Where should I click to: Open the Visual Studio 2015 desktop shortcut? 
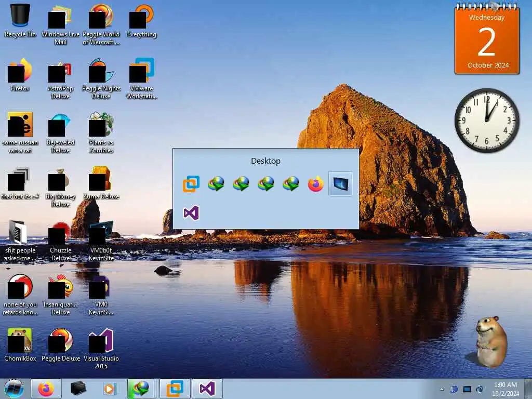(x=101, y=349)
